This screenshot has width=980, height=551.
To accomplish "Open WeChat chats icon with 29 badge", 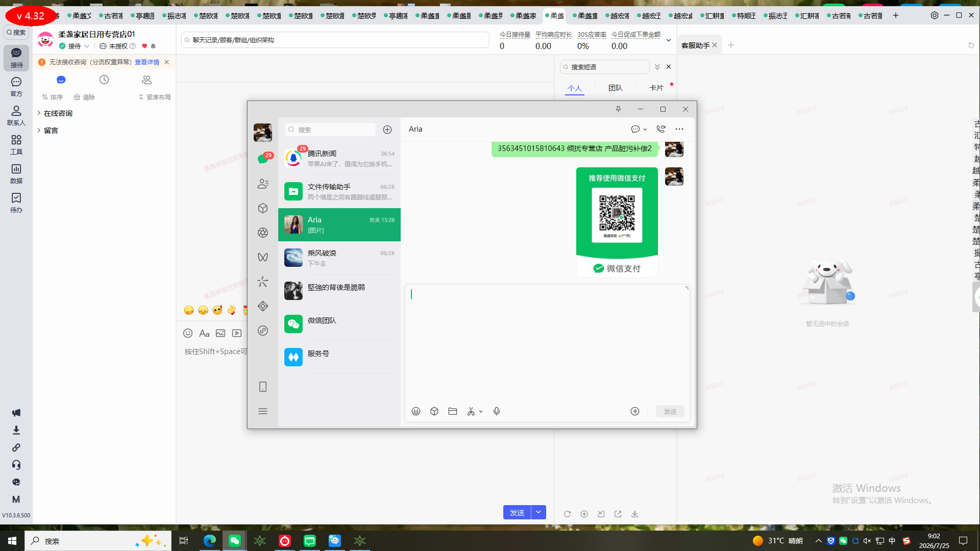I will pyautogui.click(x=263, y=159).
